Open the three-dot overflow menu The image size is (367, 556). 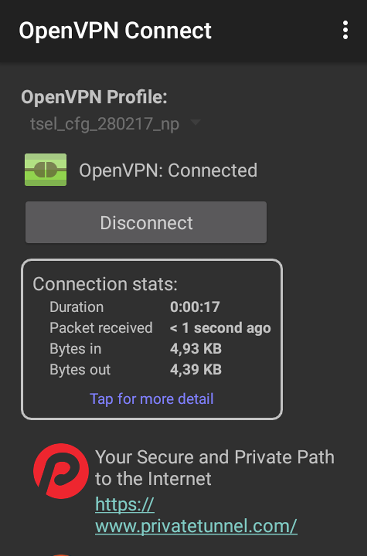pos(345,30)
